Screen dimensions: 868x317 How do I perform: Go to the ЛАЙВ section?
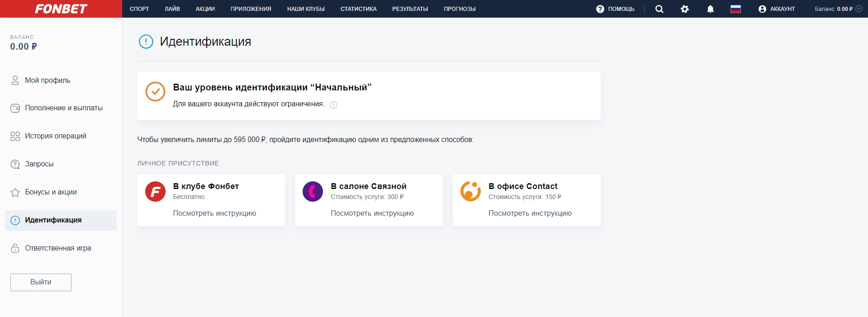pos(172,9)
